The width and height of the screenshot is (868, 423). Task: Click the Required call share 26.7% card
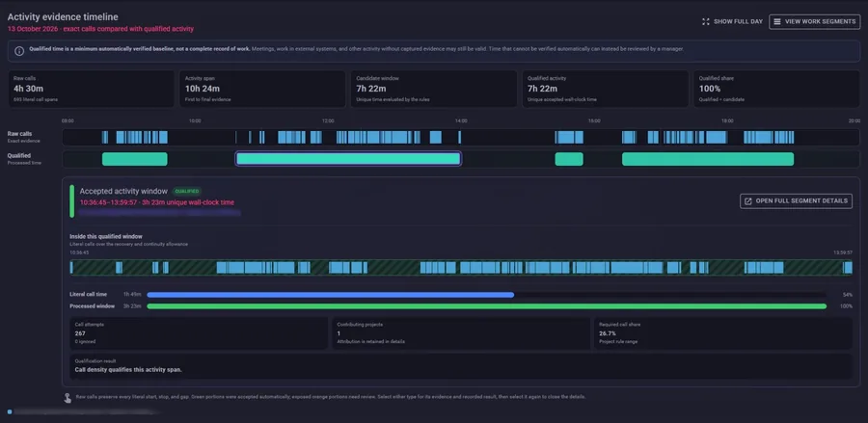pos(722,333)
